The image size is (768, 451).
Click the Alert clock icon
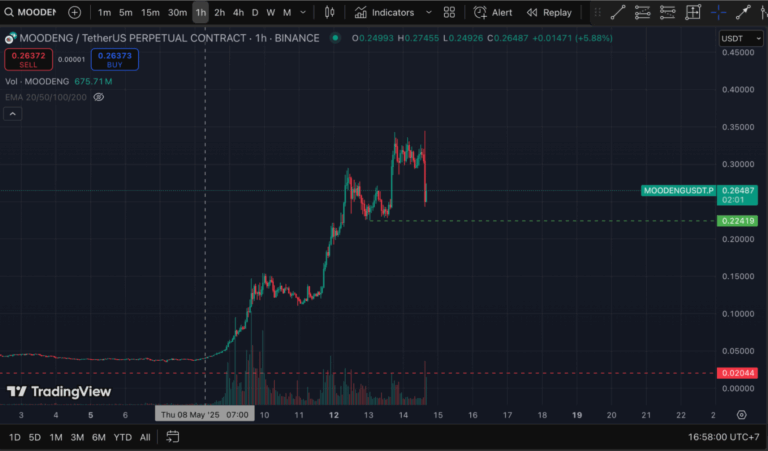[480, 12]
